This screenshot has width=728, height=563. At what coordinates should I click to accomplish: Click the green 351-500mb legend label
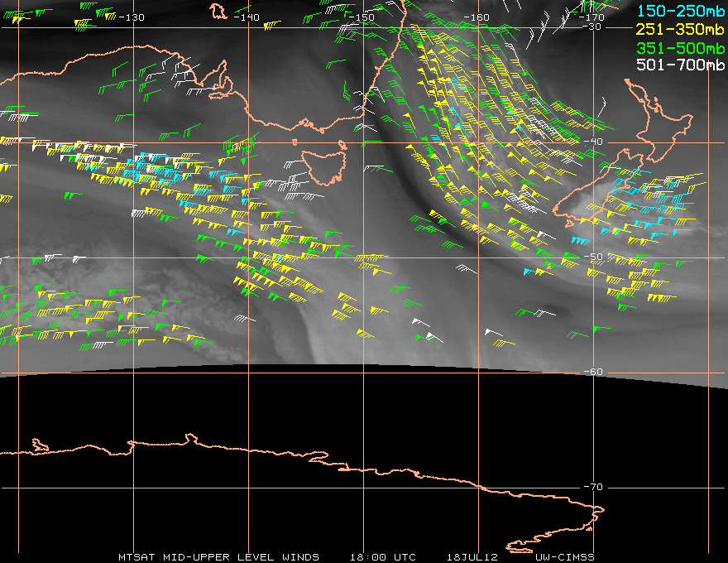coord(680,48)
